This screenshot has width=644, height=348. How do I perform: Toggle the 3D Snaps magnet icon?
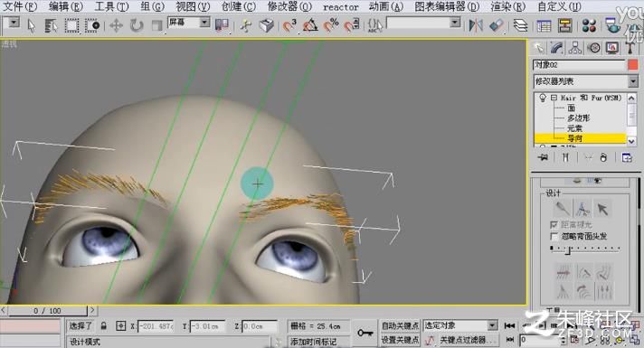pos(289,26)
